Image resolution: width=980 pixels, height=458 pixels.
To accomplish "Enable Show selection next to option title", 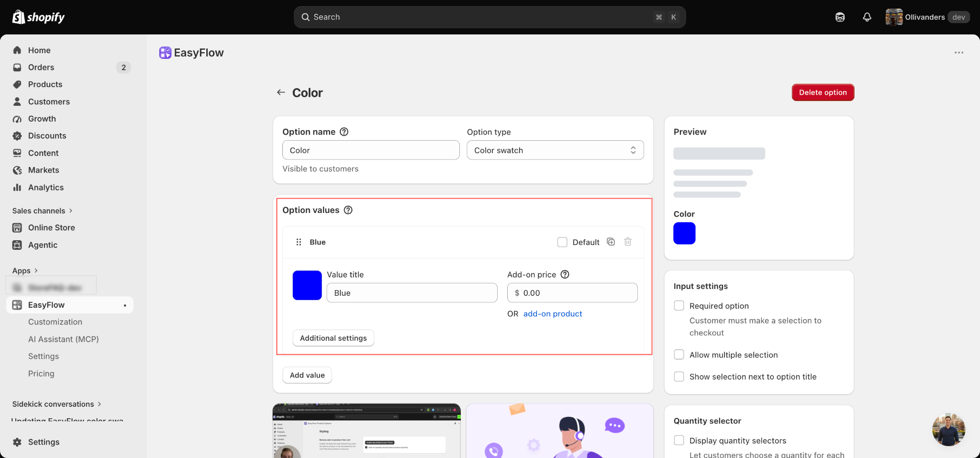I will (679, 377).
